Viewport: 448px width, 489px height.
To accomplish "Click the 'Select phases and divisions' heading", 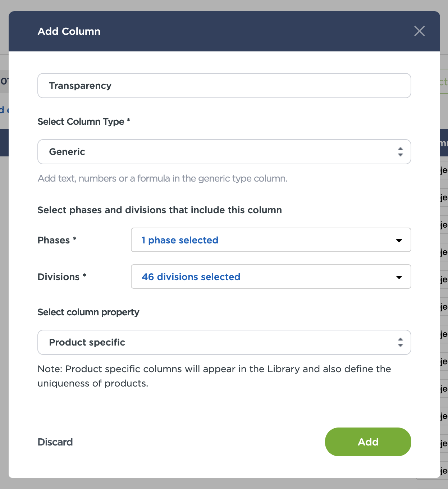I will (160, 210).
